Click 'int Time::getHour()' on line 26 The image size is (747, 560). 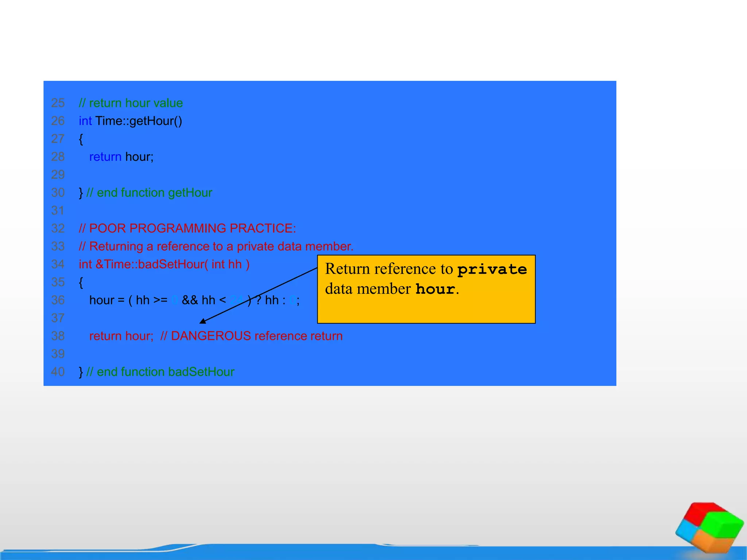pos(130,121)
